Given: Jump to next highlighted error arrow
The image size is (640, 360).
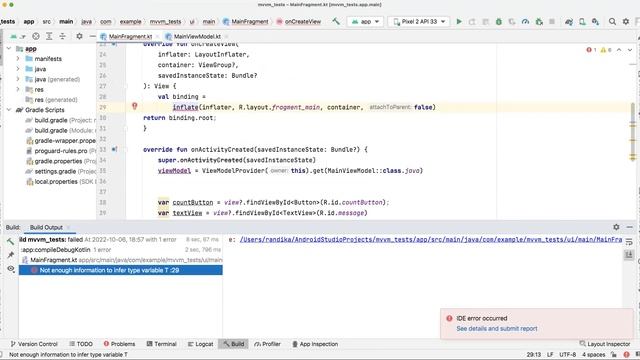Looking at the screenshot, I should coord(630,50).
